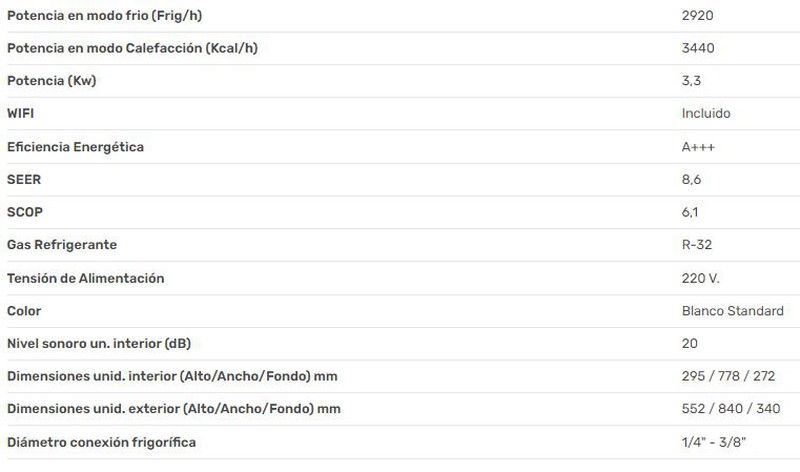Select the 'Eficiencia Energética' label
The width and height of the screenshot is (800, 472).
coord(76,147)
